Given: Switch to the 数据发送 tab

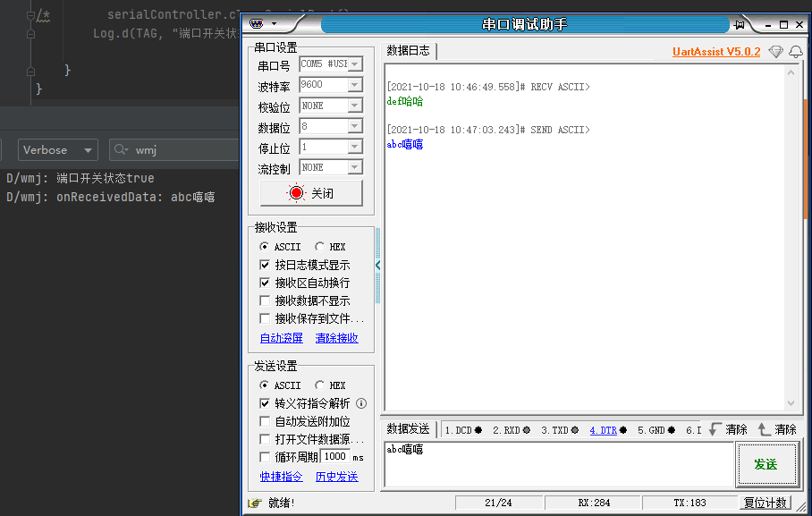Looking at the screenshot, I should pos(409,429).
